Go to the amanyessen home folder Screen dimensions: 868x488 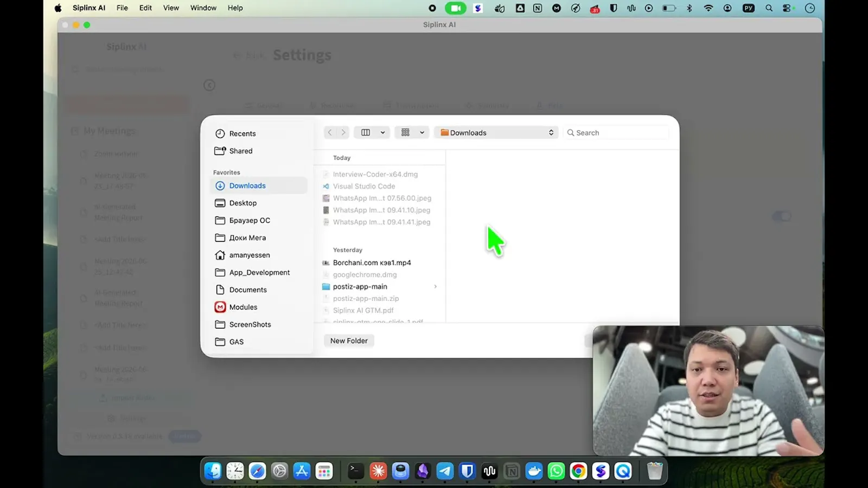point(242,255)
